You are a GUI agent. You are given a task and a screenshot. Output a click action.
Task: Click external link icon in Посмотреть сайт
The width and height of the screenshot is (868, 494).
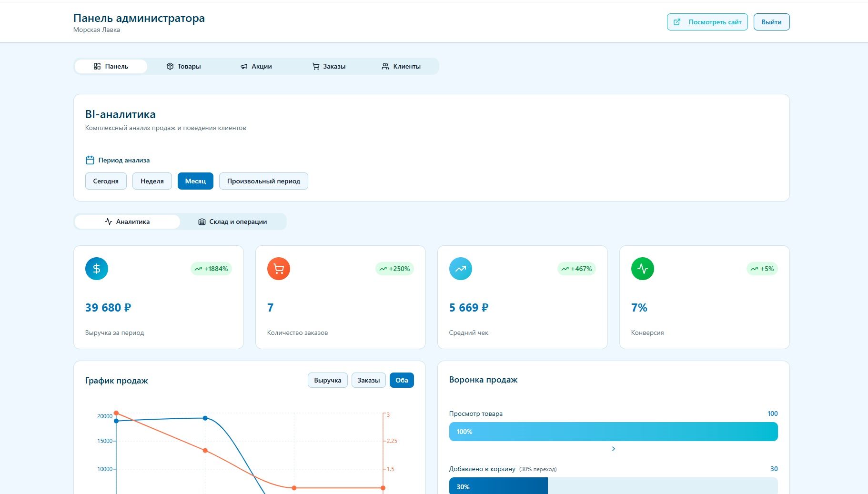tap(677, 22)
